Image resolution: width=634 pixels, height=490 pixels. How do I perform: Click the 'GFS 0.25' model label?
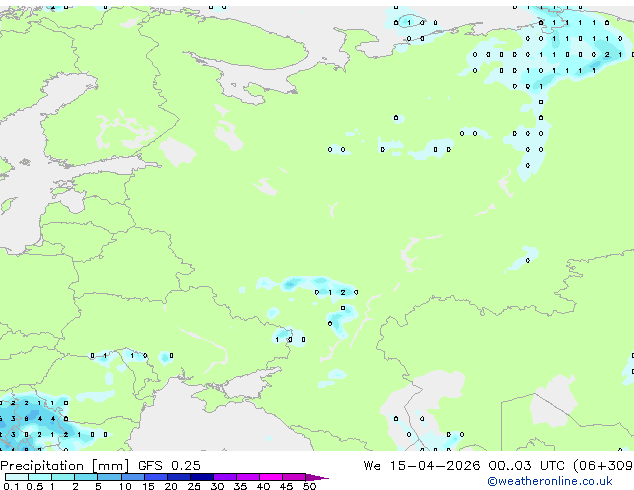tap(169, 466)
